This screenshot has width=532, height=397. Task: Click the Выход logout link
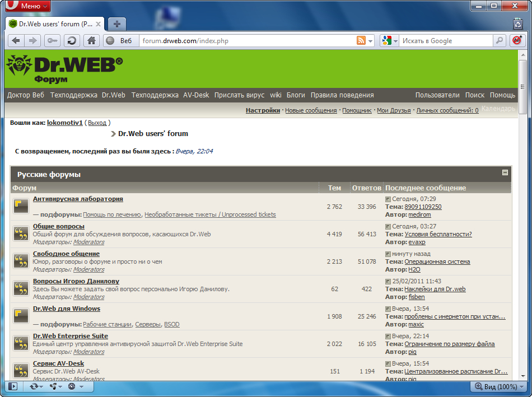click(x=97, y=122)
